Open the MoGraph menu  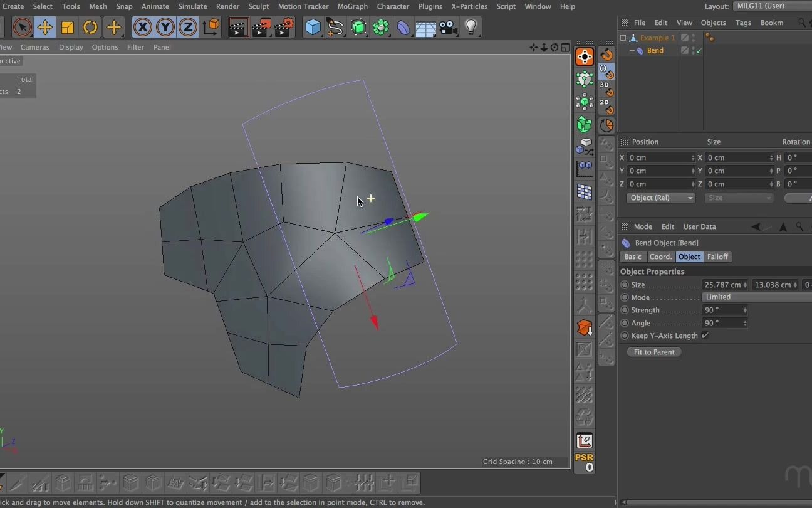tap(353, 6)
